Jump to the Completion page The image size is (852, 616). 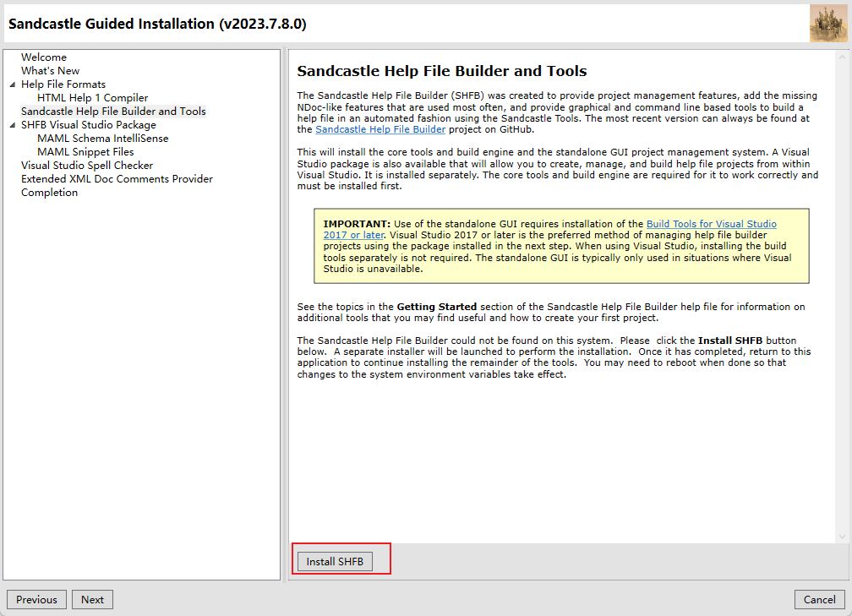(x=49, y=193)
